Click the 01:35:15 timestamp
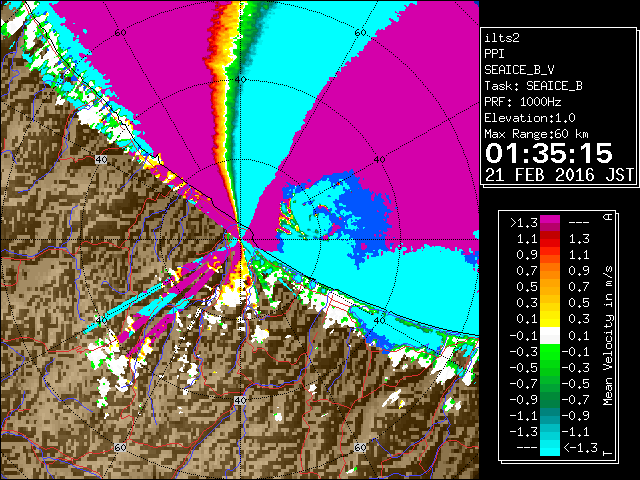 click(549, 153)
